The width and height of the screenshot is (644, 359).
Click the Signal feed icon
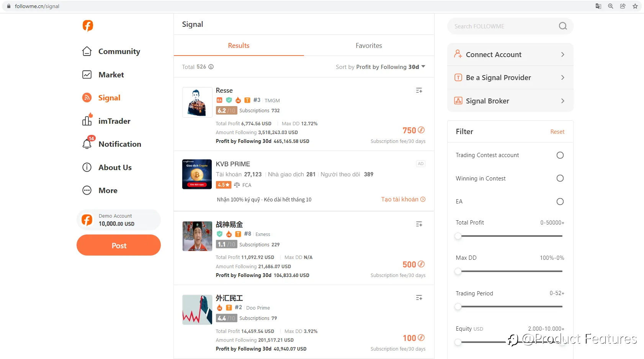(x=87, y=98)
